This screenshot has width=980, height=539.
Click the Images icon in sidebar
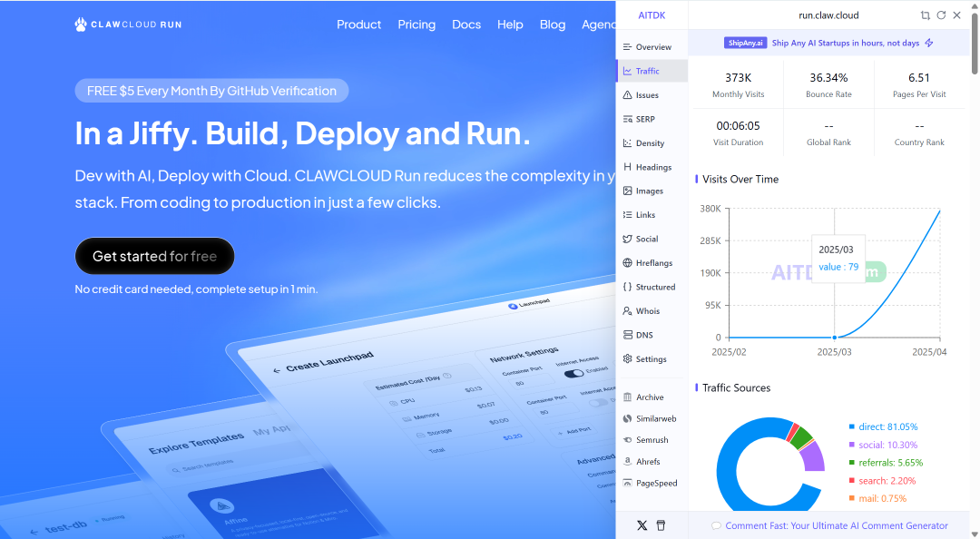(x=628, y=191)
